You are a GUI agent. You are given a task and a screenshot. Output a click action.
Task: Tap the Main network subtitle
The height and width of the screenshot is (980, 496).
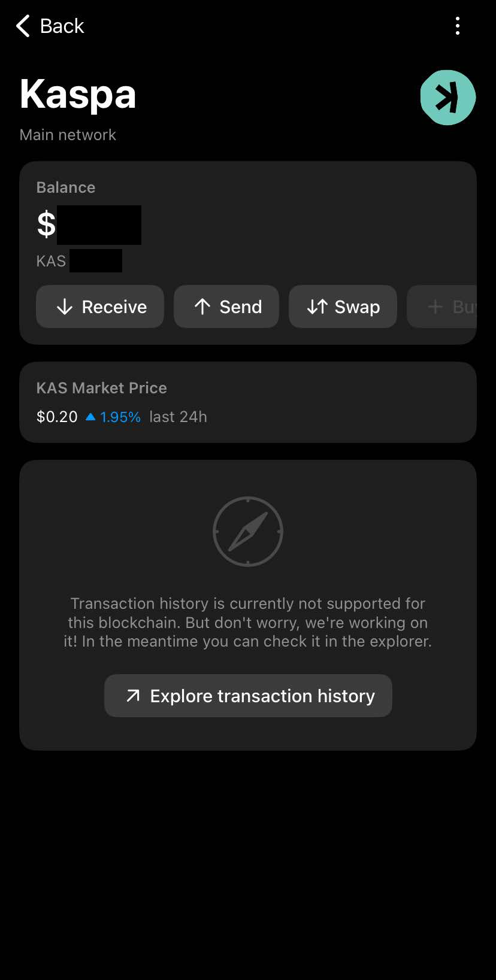(68, 135)
